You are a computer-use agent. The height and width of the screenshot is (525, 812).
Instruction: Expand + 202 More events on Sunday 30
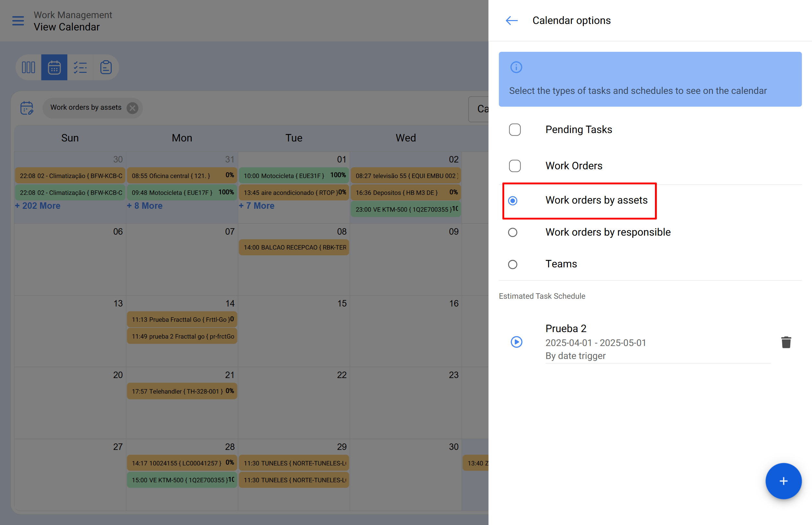pyautogui.click(x=38, y=206)
